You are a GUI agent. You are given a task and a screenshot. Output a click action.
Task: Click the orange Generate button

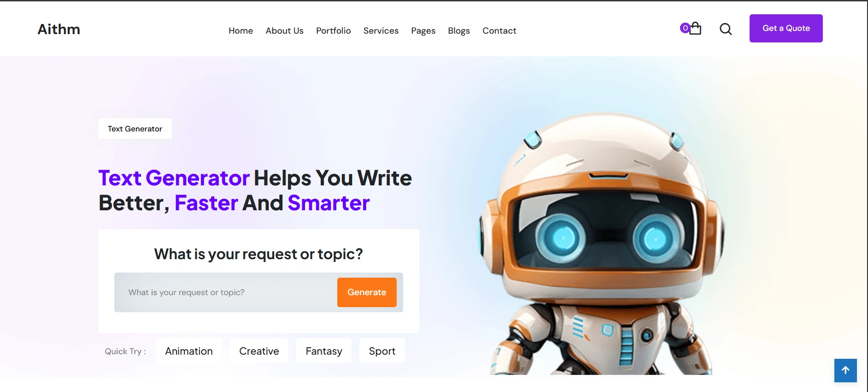point(367,292)
